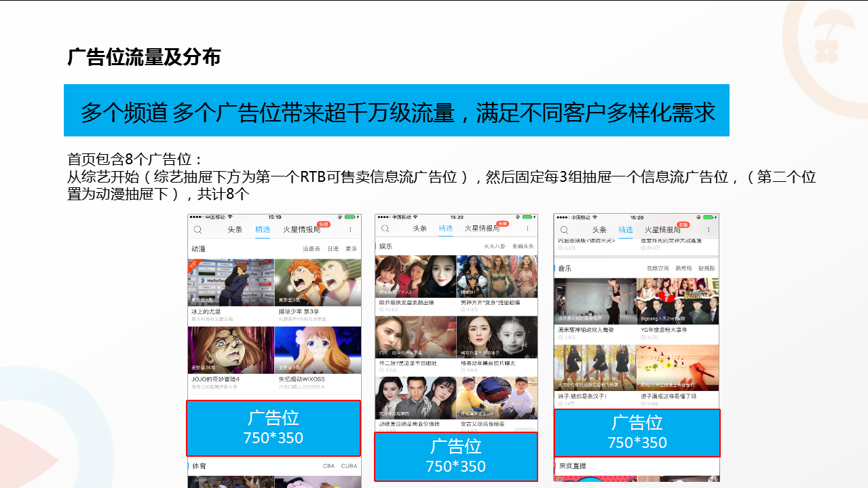Click the CBA link in 体育 section
The height and width of the screenshot is (488, 868).
(328, 466)
